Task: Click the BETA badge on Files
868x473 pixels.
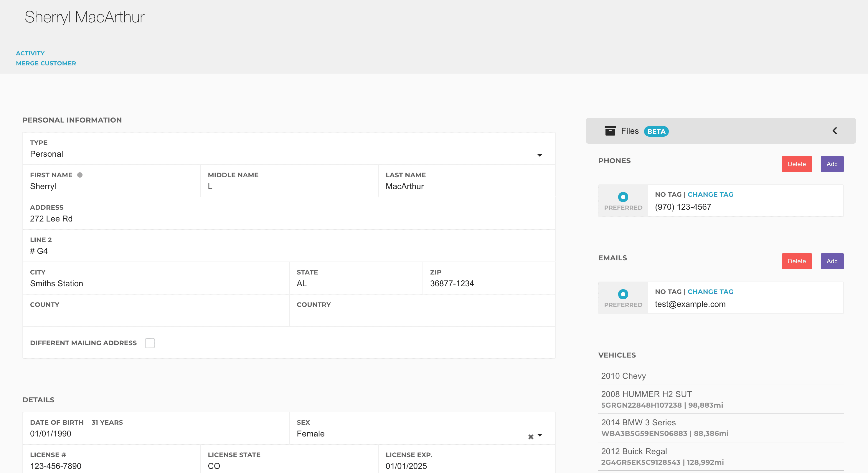Action: [656, 131]
